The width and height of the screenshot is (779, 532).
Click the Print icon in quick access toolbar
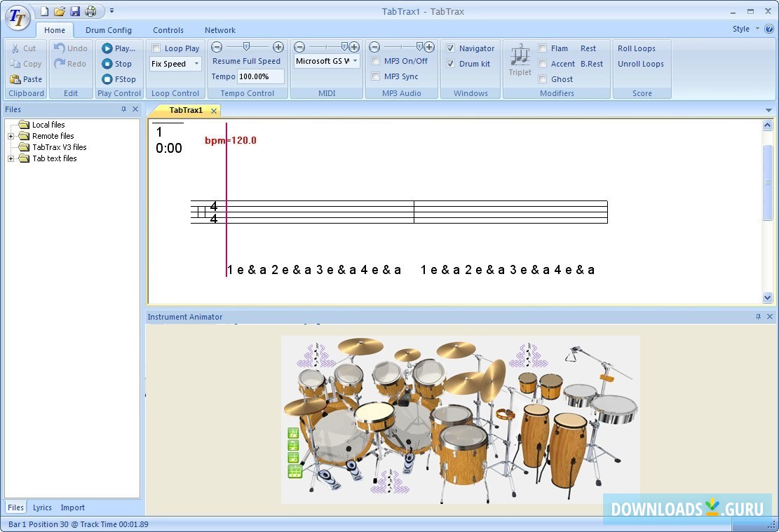point(90,11)
